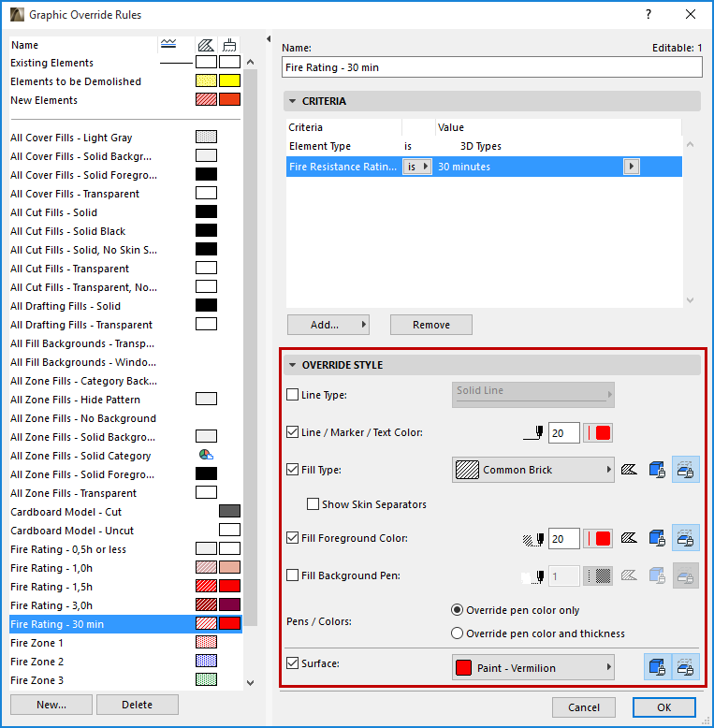The width and height of the screenshot is (714, 728).
Task: Enable the Line Type checkbox
Action: pyautogui.click(x=293, y=395)
